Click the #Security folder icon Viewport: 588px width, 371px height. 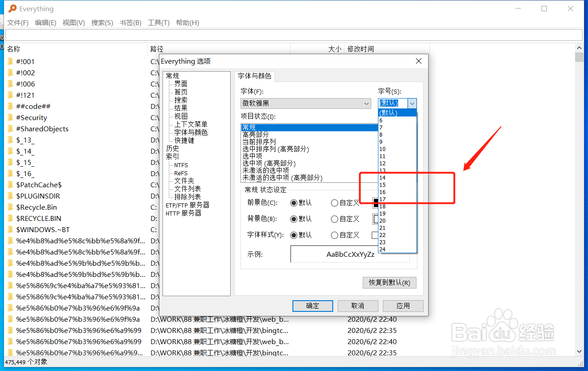tap(10, 117)
